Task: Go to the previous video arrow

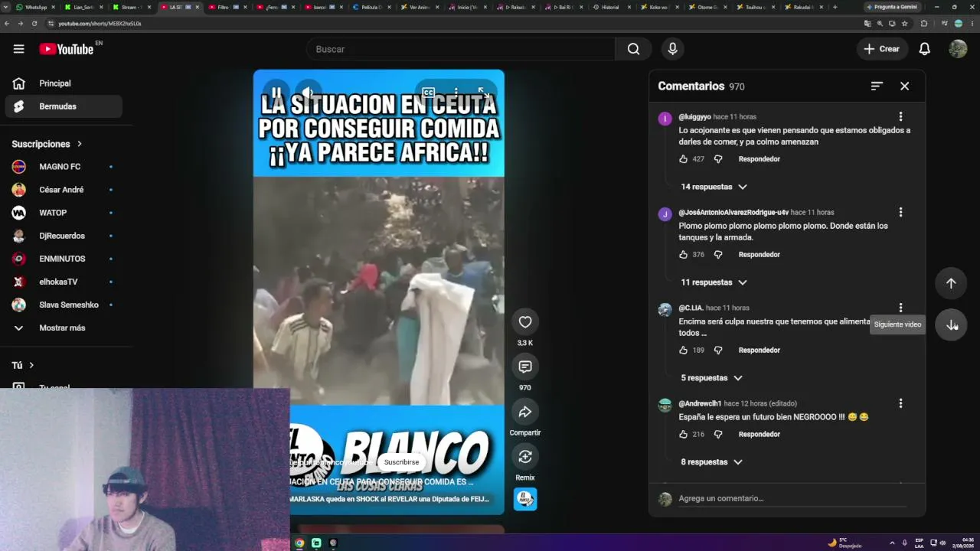Action: tap(951, 283)
